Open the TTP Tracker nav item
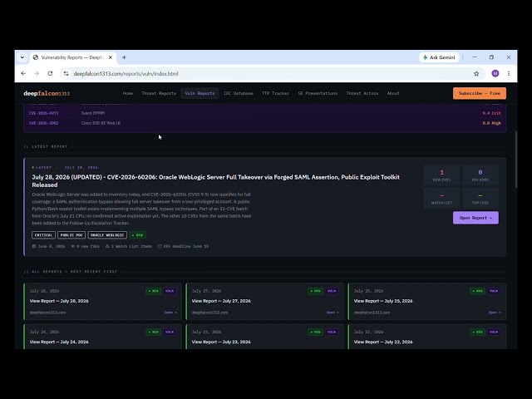This screenshot has width=532, height=399. (x=275, y=93)
